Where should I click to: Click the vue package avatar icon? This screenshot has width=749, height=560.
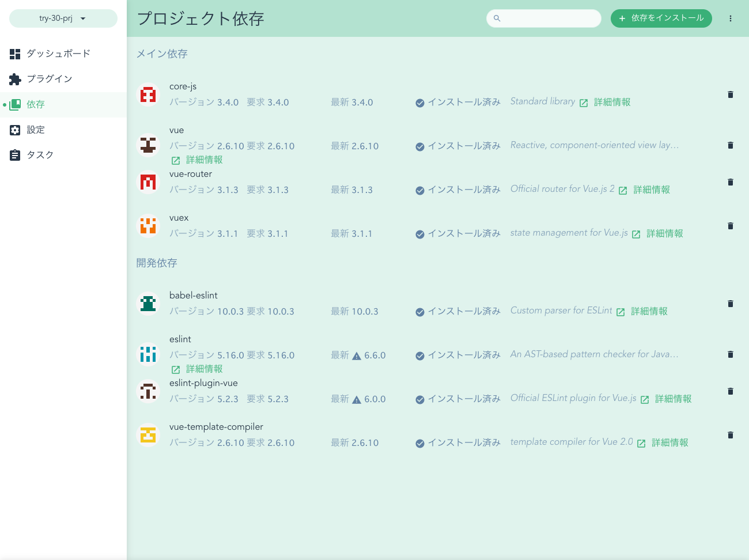click(x=148, y=145)
